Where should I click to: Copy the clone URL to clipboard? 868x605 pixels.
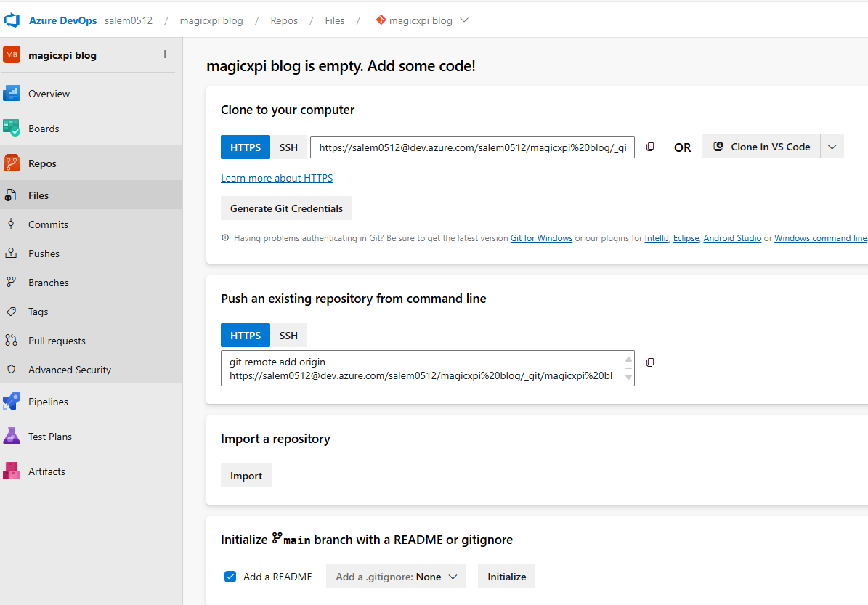[x=649, y=146]
